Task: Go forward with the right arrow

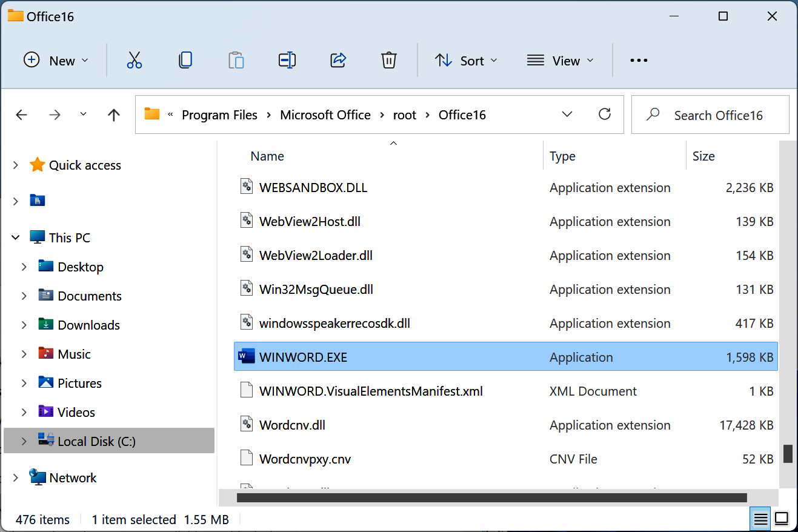Action: (x=55, y=115)
